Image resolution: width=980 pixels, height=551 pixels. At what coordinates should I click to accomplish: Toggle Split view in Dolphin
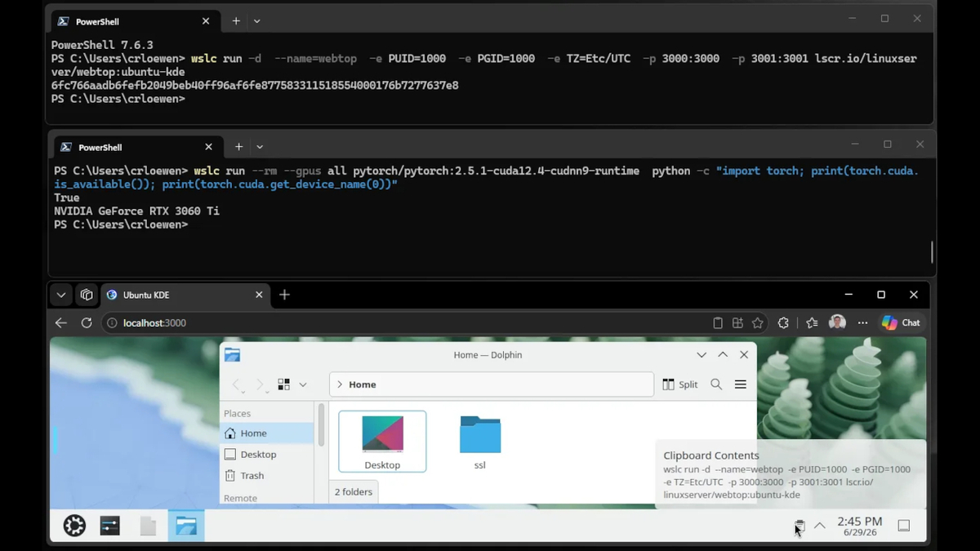click(x=680, y=384)
